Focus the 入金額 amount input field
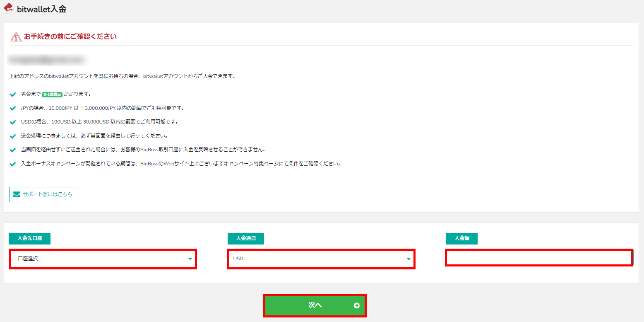Screen dimensions: 644x322 [539, 257]
